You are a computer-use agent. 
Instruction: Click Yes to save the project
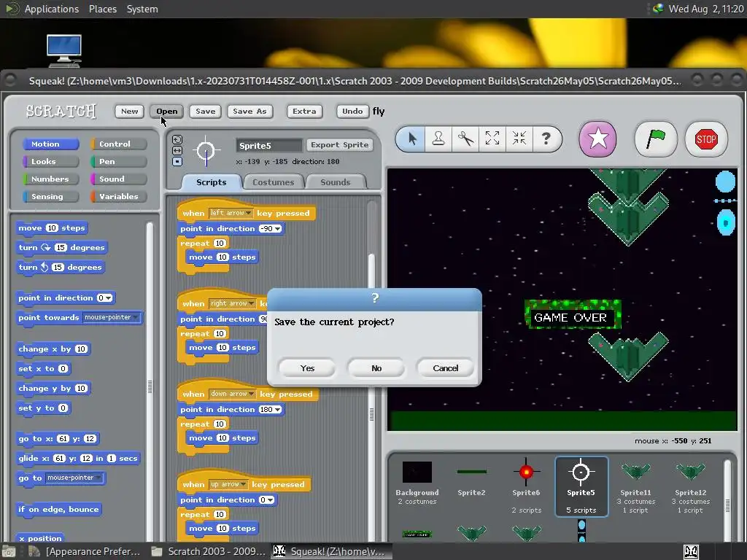click(x=307, y=368)
